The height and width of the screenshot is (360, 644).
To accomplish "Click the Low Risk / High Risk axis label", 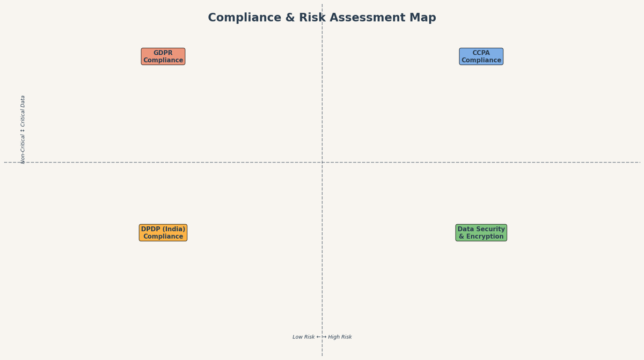I will point(322,337).
